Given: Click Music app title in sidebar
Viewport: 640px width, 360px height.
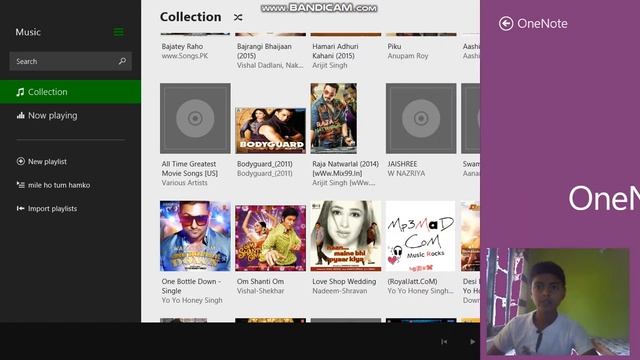Looking at the screenshot, I should pyautogui.click(x=28, y=32).
